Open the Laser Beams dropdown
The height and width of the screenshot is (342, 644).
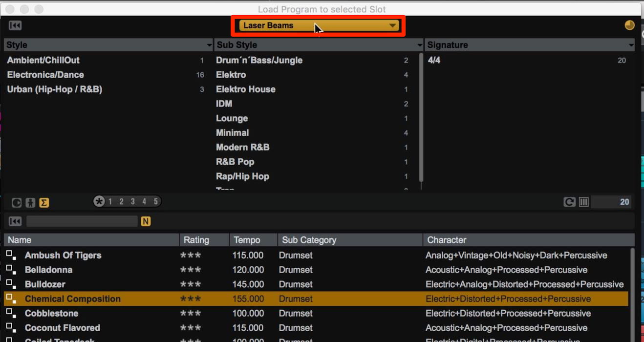click(318, 25)
